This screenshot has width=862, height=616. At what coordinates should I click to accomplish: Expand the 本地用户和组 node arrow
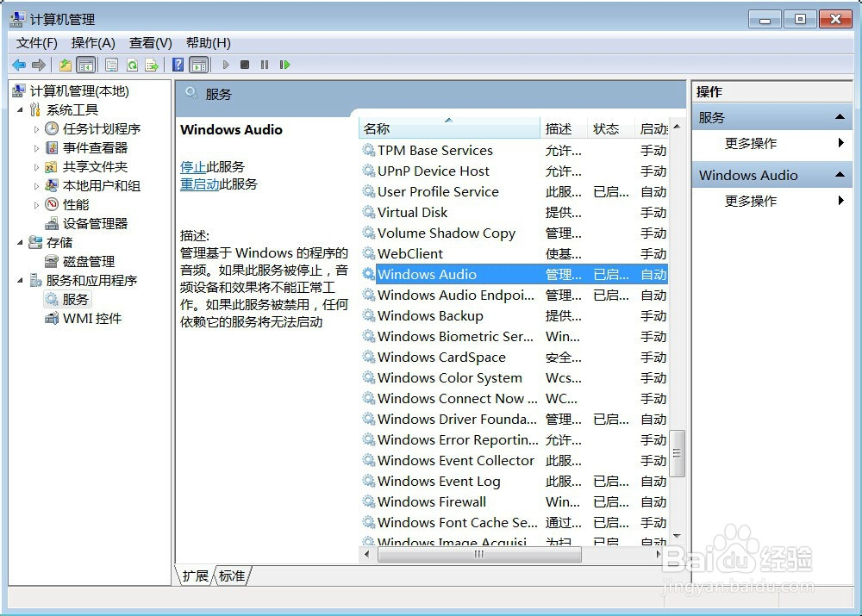[x=36, y=186]
